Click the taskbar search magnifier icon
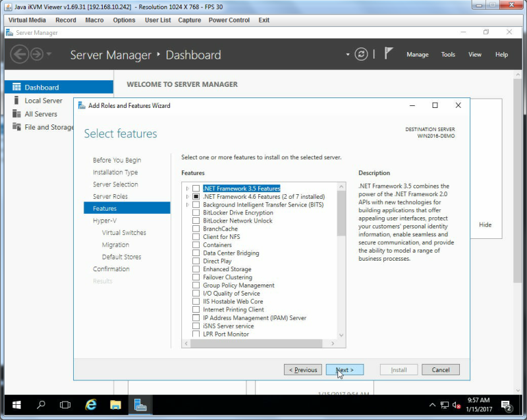 [41, 405]
